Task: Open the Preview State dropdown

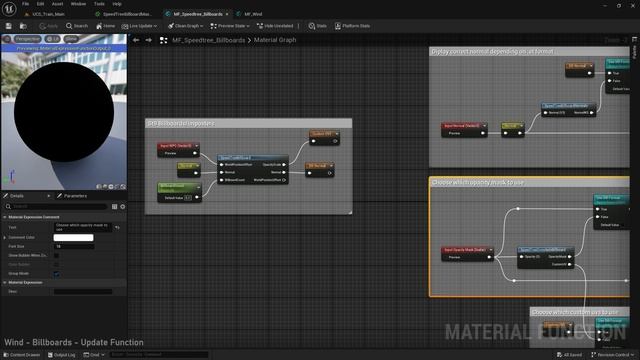Action: (230, 26)
